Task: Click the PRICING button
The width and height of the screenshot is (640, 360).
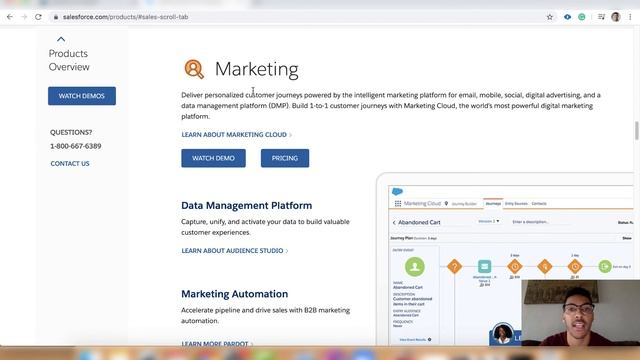Action: coord(285,158)
